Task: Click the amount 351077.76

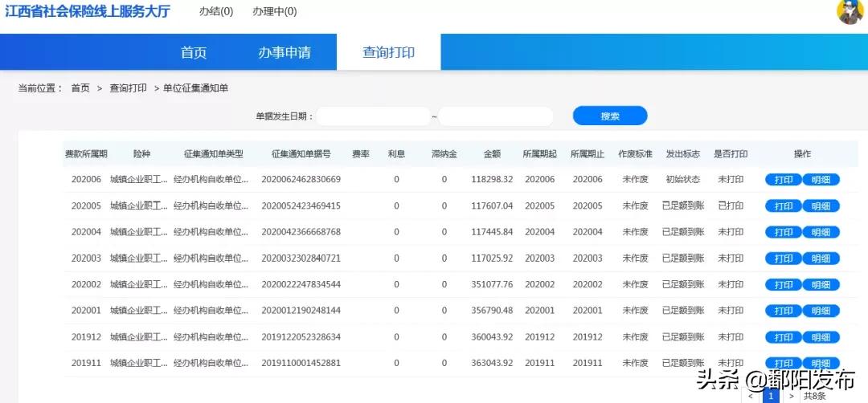Action: point(492,285)
